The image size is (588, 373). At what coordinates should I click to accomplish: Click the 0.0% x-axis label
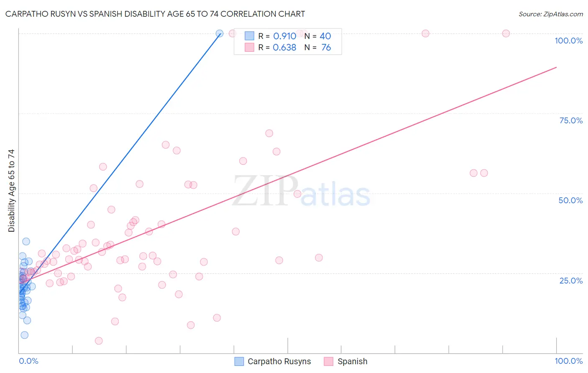click(28, 361)
